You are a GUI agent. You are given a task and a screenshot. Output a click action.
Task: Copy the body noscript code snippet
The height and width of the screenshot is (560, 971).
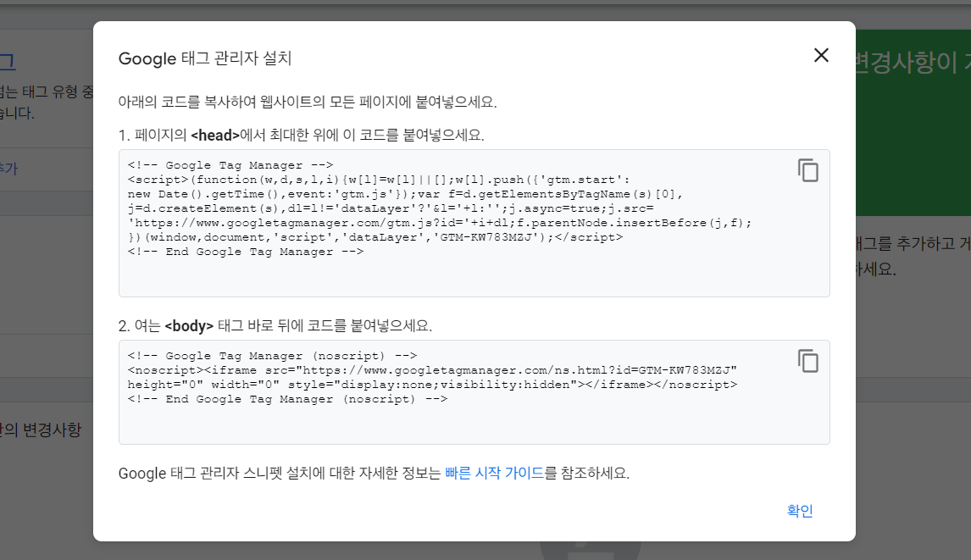808,361
